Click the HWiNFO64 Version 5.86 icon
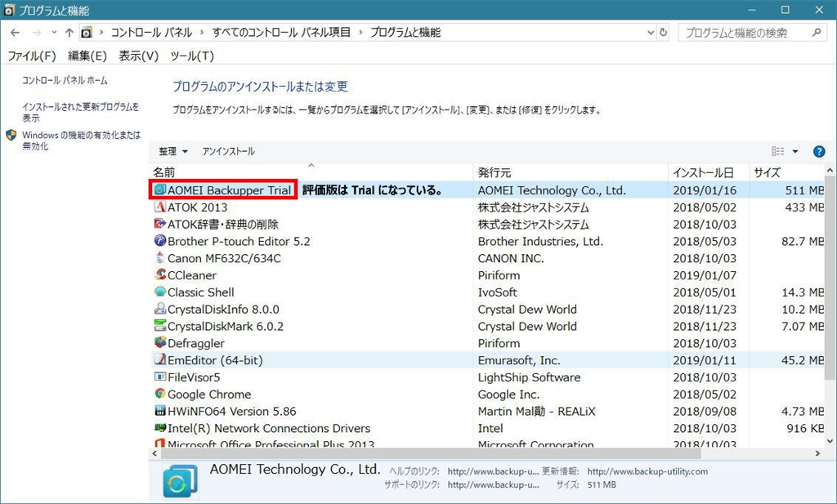The width and height of the screenshot is (837, 504). click(159, 411)
